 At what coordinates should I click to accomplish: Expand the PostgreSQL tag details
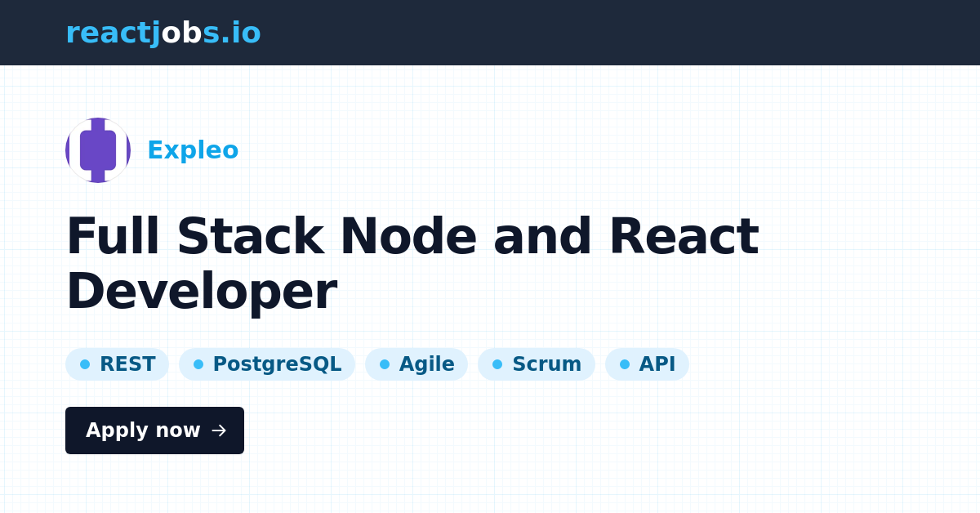click(x=267, y=364)
